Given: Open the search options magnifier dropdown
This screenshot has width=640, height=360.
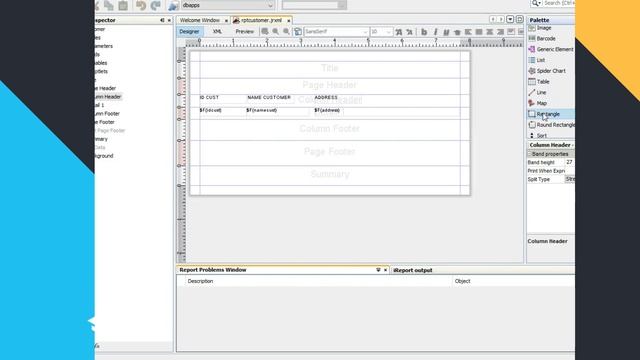Looking at the screenshot, I should click(x=536, y=3).
